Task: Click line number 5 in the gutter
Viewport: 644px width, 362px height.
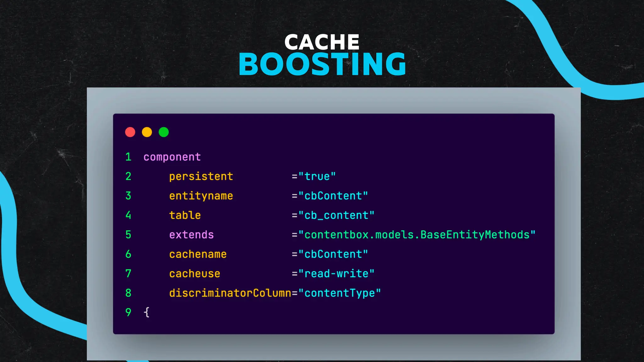Action: click(x=128, y=235)
